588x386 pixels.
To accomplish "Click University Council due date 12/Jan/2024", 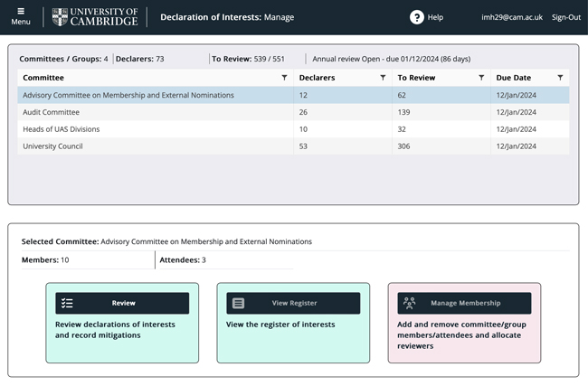I will pos(516,146).
